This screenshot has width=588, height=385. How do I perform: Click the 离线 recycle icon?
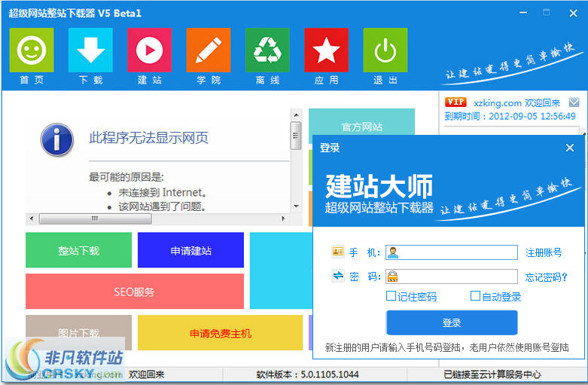point(267,50)
